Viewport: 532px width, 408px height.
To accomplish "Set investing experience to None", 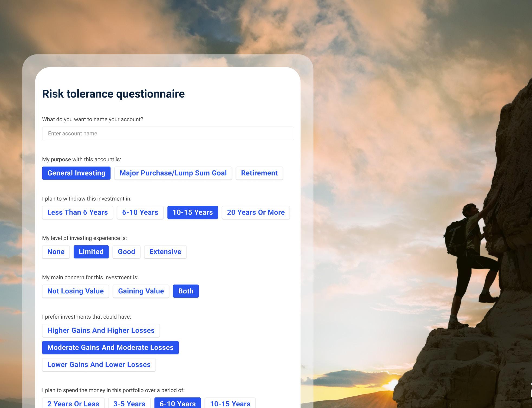I will click(56, 252).
